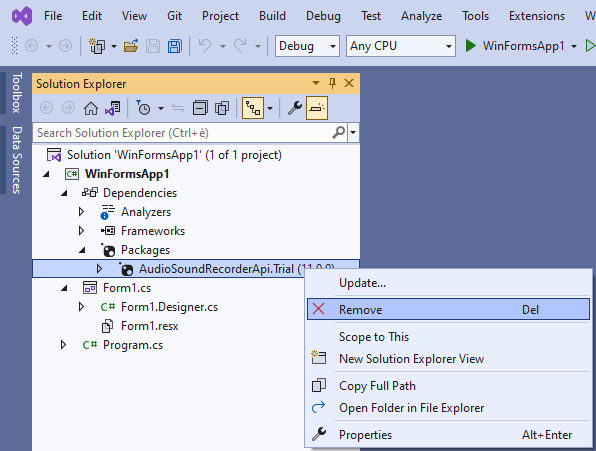
Task: Click the Open File folder icon
Action: 131,46
